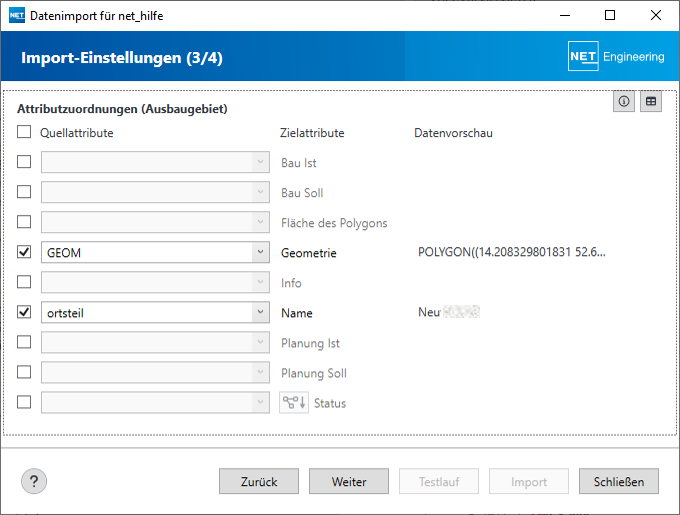Expand the Fläche des Polygons dropdown

pos(155,222)
